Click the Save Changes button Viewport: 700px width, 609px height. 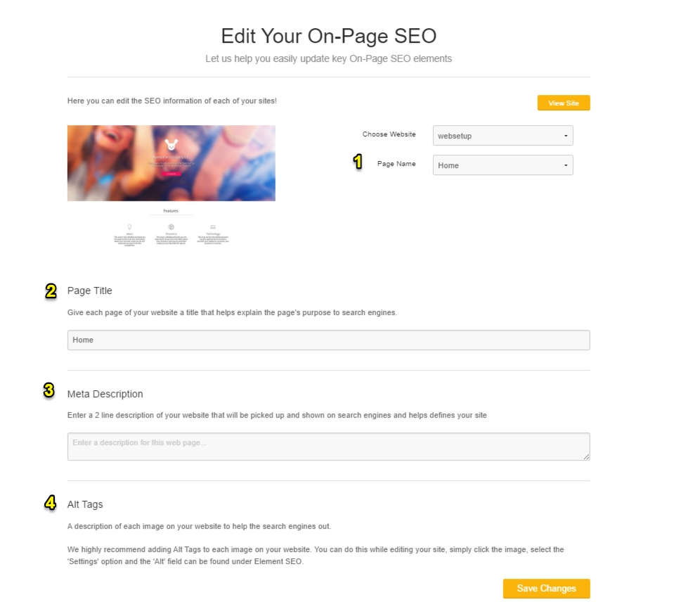coord(546,589)
